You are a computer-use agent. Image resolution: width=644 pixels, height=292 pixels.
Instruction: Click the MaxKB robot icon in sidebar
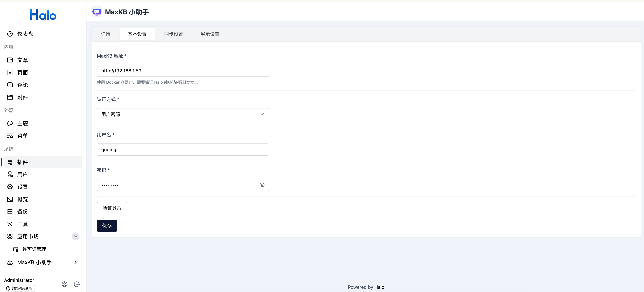point(10,262)
